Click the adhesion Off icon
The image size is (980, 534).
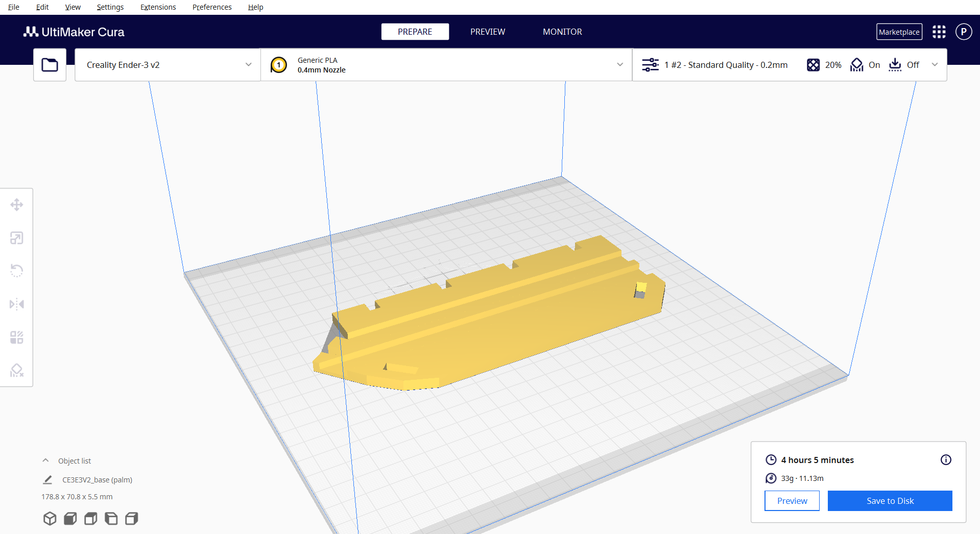point(895,65)
